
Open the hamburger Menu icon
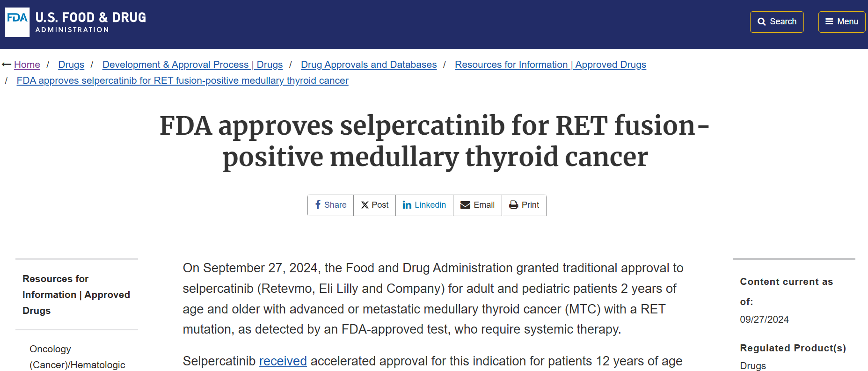click(829, 22)
